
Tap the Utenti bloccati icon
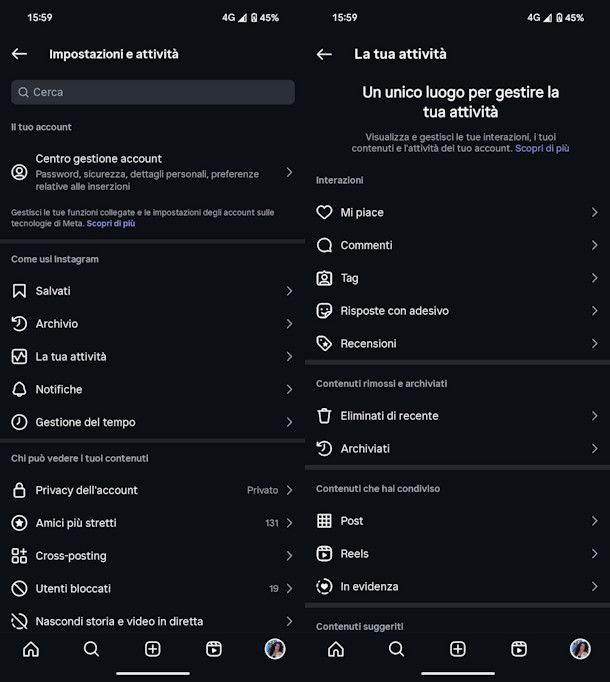(19, 588)
